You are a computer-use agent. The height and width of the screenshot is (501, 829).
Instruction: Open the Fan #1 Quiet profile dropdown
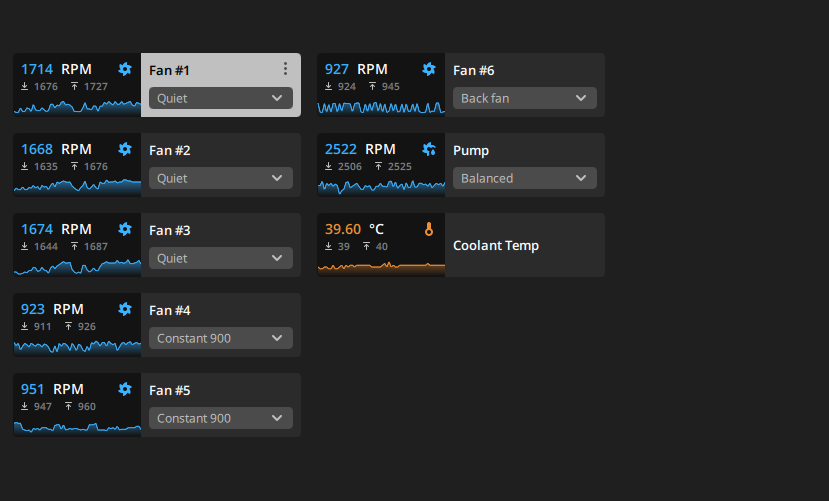pos(221,98)
